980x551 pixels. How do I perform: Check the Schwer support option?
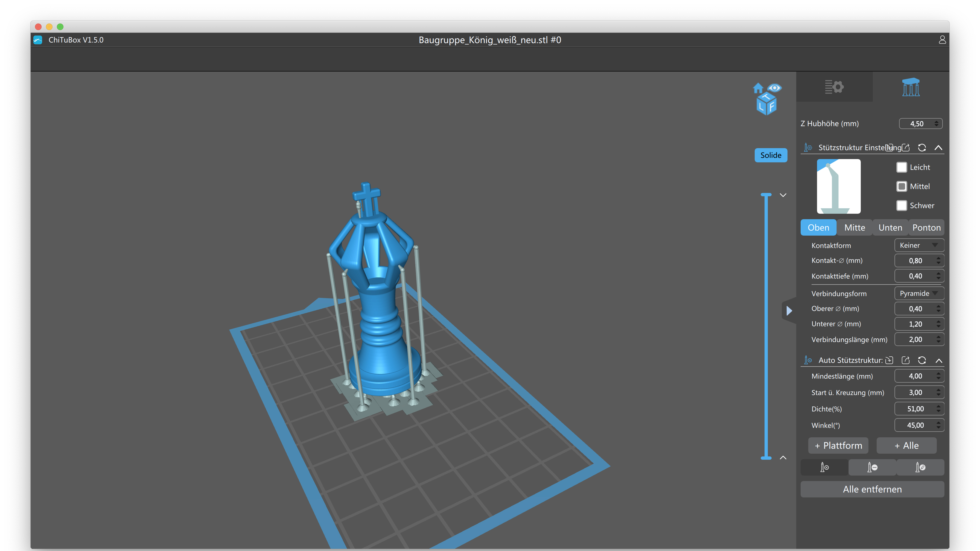click(901, 205)
